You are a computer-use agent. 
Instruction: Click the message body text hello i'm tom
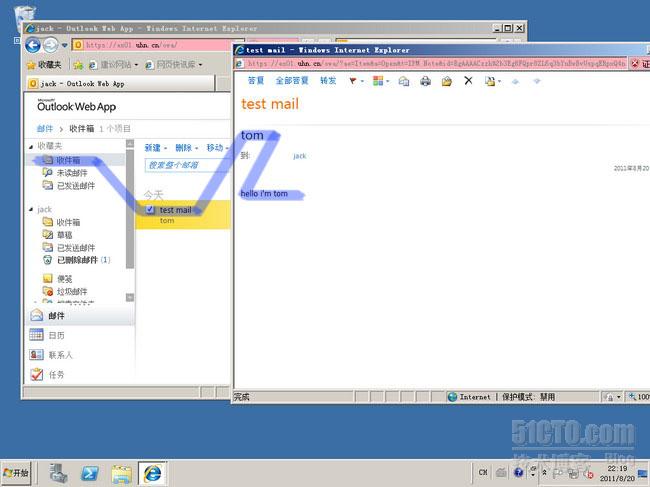coord(264,194)
